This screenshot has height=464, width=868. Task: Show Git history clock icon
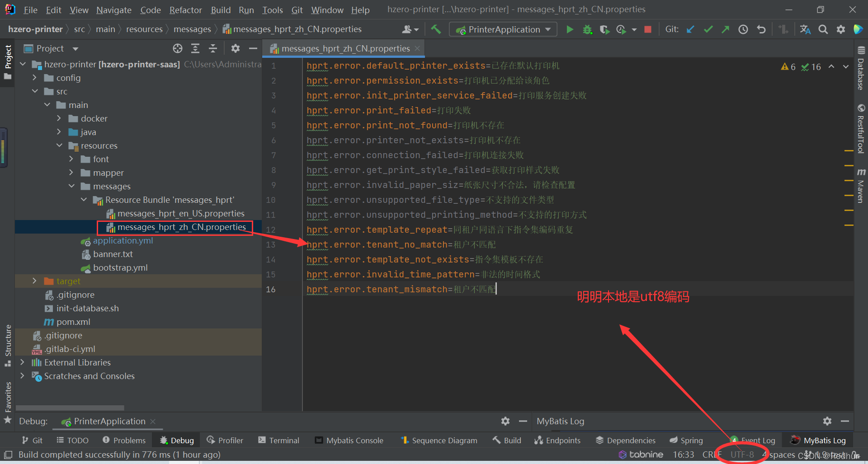743,29
